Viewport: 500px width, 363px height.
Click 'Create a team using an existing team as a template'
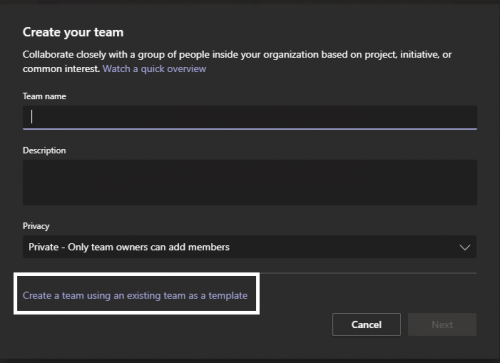135,295
